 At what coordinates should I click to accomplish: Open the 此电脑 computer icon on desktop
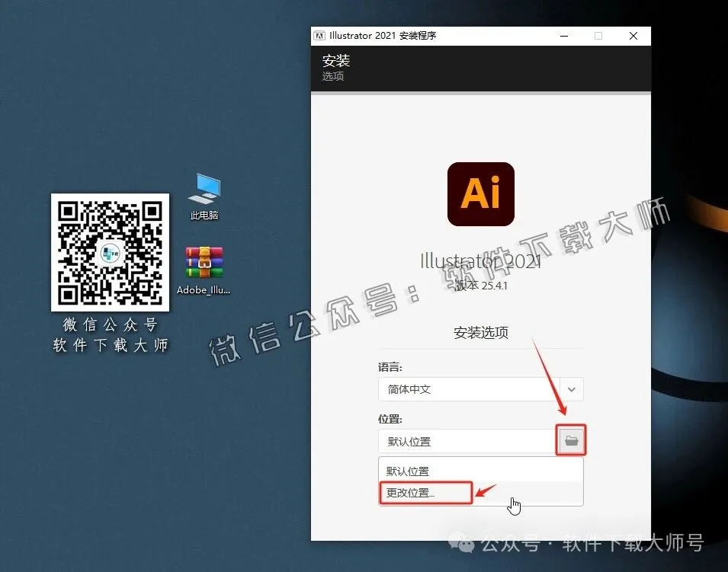(x=204, y=190)
